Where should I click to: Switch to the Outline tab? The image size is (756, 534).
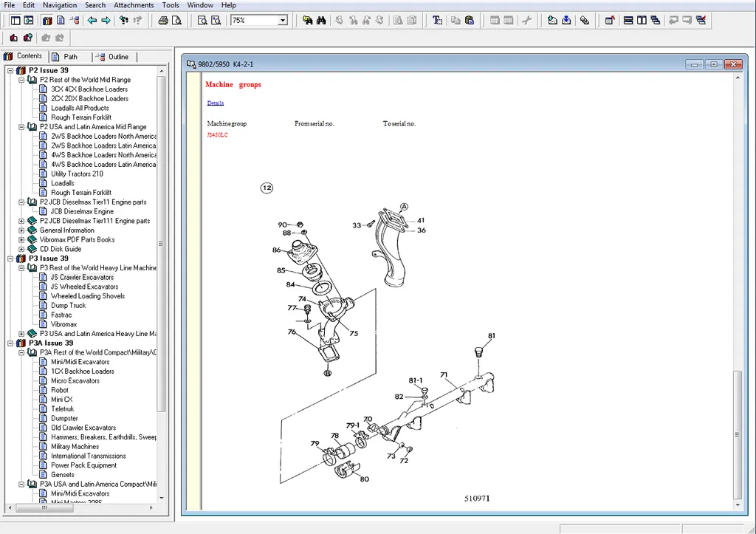coord(116,57)
